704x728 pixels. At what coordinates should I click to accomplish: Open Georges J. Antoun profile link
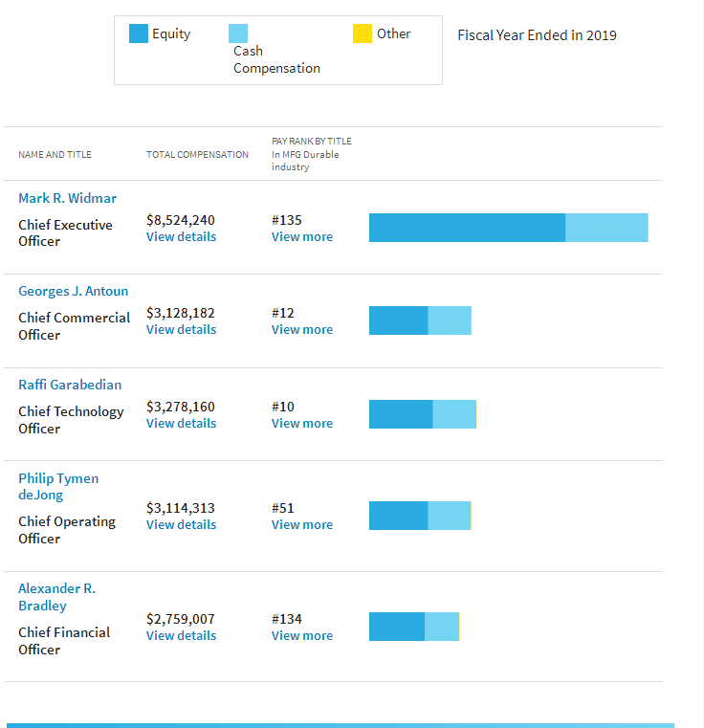point(73,291)
